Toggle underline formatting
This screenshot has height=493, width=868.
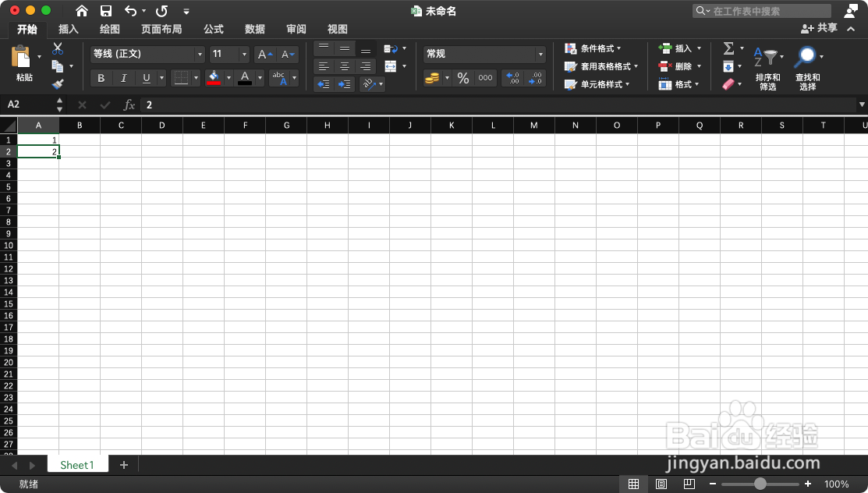tap(146, 78)
